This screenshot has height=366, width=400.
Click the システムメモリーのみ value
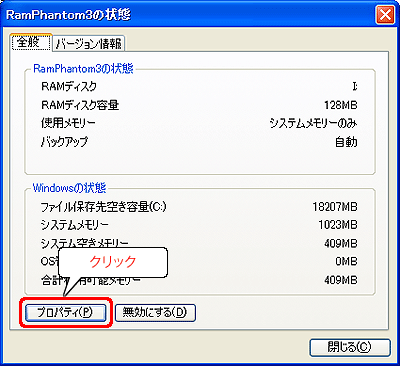pyautogui.click(x=313, y=124)
